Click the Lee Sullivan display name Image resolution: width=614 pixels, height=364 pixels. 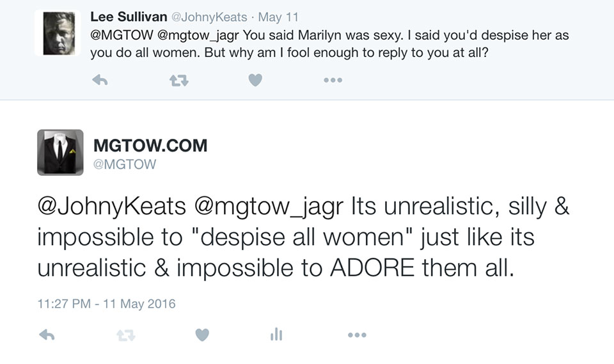point(127,16)
